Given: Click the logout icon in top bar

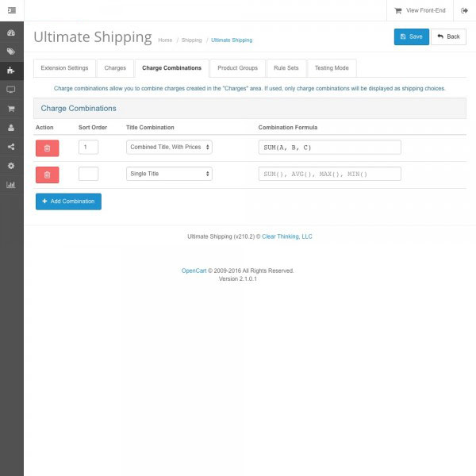Looking at the screenshot, I should (464, 10).
